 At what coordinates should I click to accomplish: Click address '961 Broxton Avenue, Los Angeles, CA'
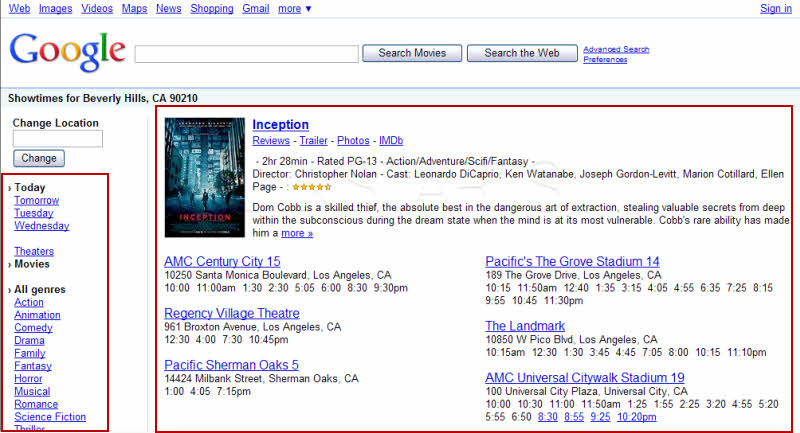253,327
